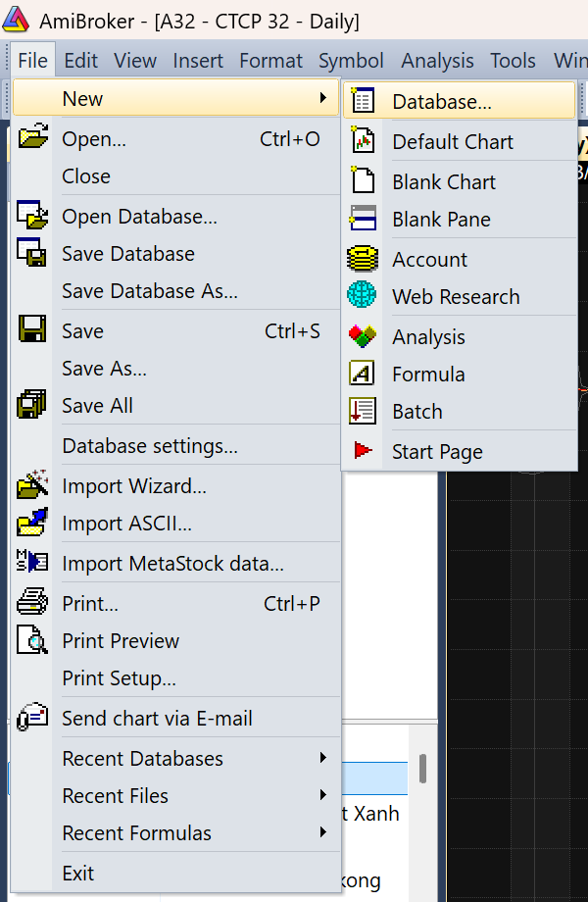Click the Blank Chart page icon
588x902 pixels.
pyautogui.click(x=363, y=180)
